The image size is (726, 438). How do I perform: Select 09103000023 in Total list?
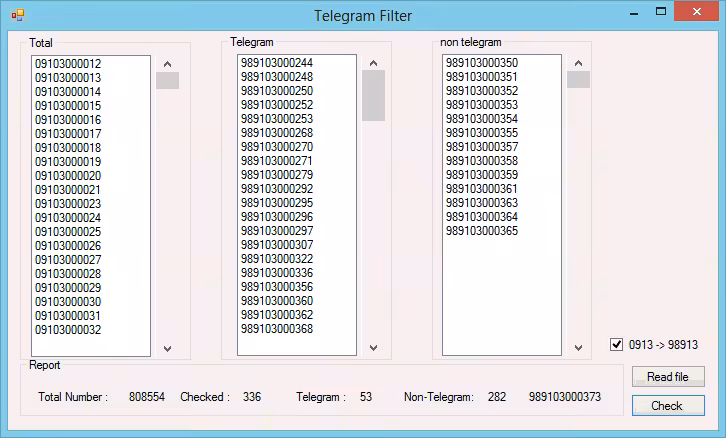click(x=68, y=203)
